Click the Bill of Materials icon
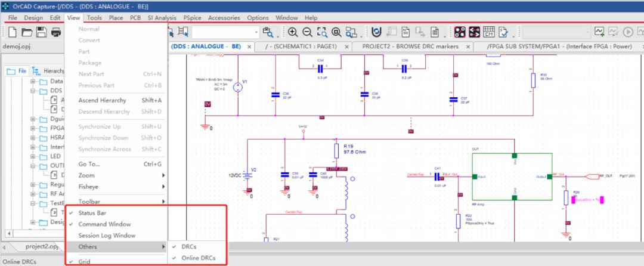Viewport: 644px width, 266px height. point(435,32)
